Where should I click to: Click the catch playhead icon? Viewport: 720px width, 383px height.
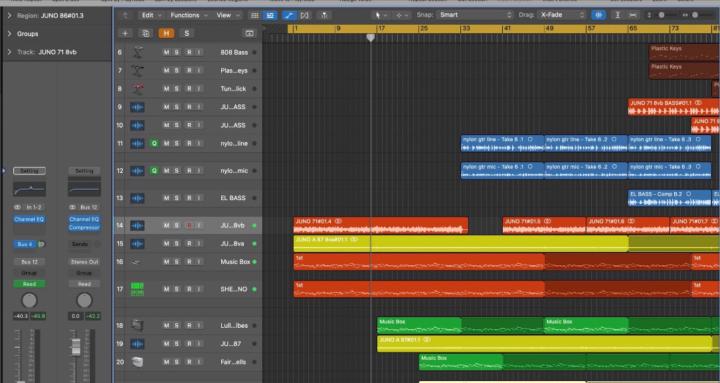click(324, 15)
